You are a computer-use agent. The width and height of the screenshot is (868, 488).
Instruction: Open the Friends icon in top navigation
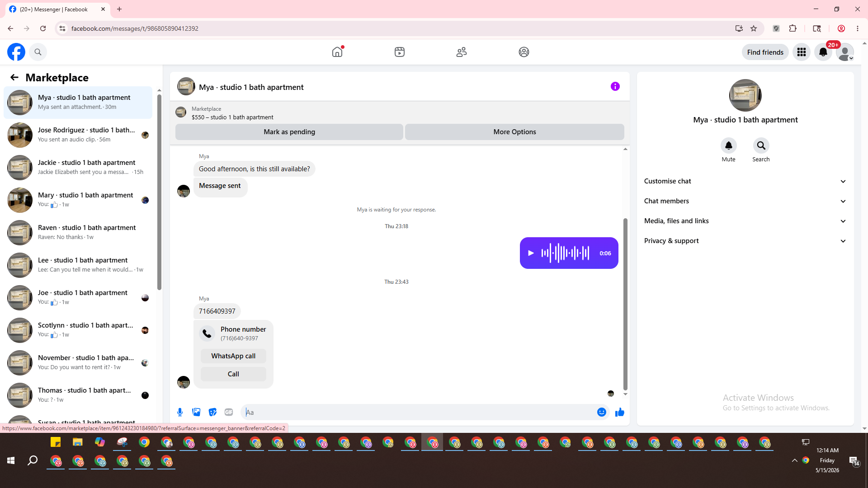[462, 52]
